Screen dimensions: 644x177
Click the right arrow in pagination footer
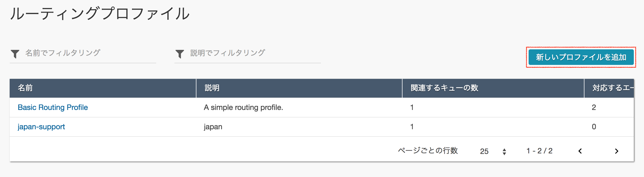[x=615, y=151]
